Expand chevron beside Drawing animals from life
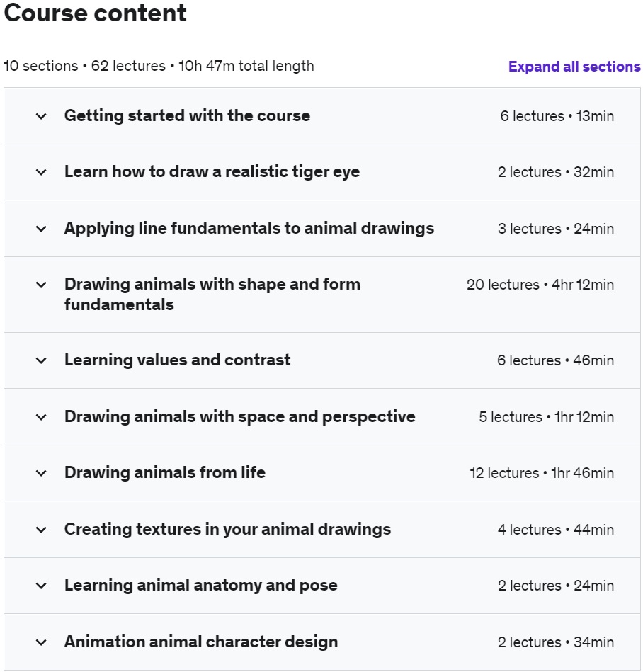The image size is (643, 672). [41, 473]
